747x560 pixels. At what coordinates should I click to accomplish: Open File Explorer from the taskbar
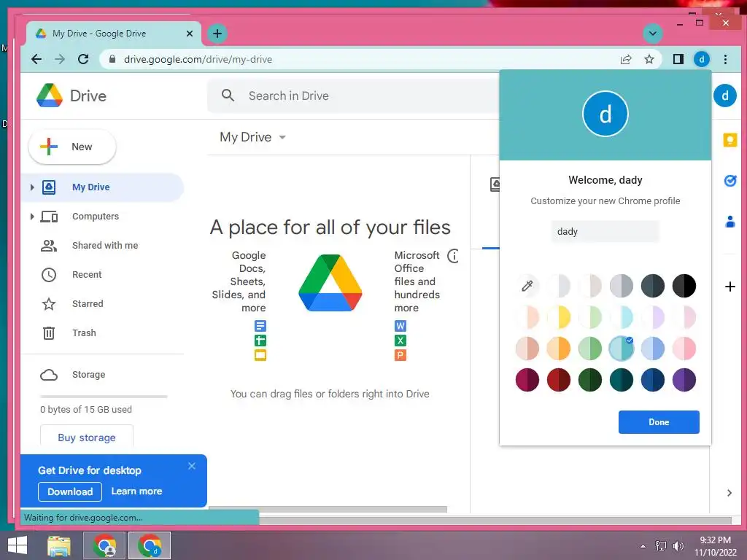(x=59, y=545)
